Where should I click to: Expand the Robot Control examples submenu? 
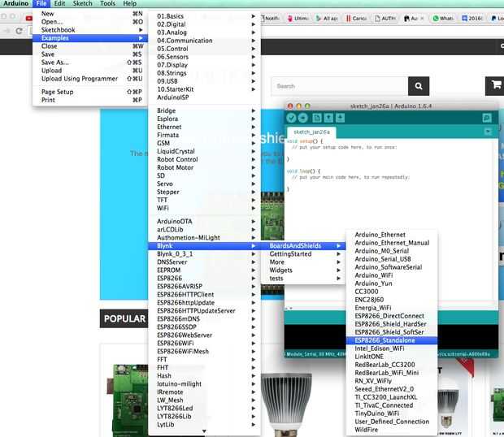pos(204,159)
